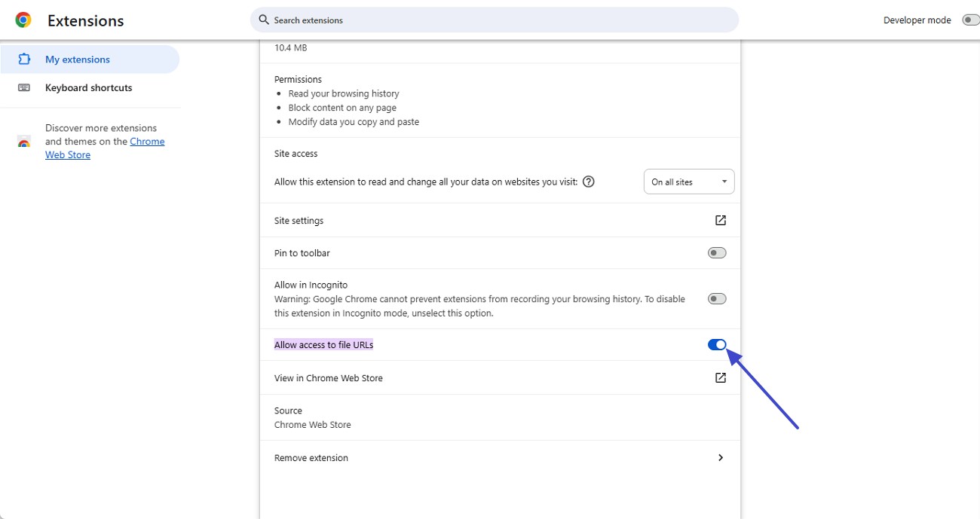980x519 pixels.
Task: Click the Chrome logo icon
Action: [23, 20]
